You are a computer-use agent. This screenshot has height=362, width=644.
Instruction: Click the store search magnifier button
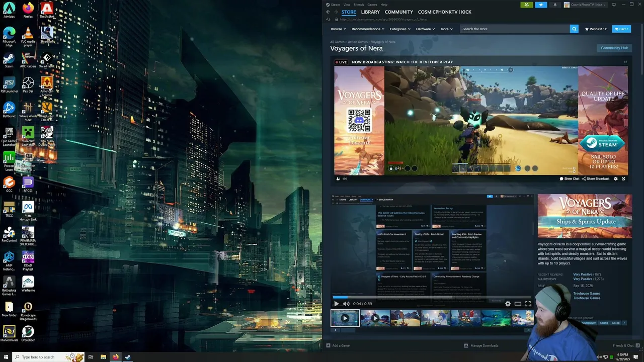click(x=574, y=29)
